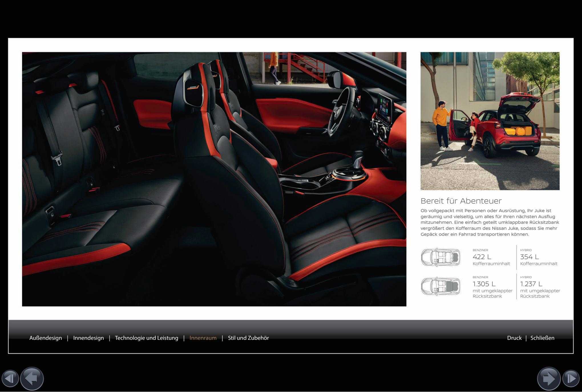Click 'mit umgeklappter Rücksitzbank' under 1.305 L
The height and width of the screenshot is (392, 582).
pos(492,293)
